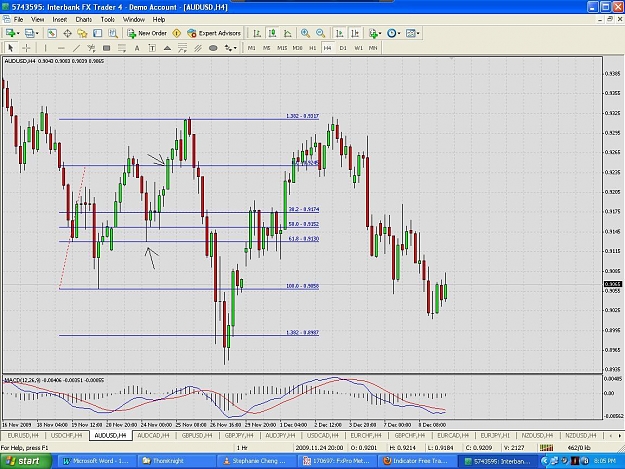Select the Vertical Line tool
Screen dimensions: 625x469
(45, 48)
